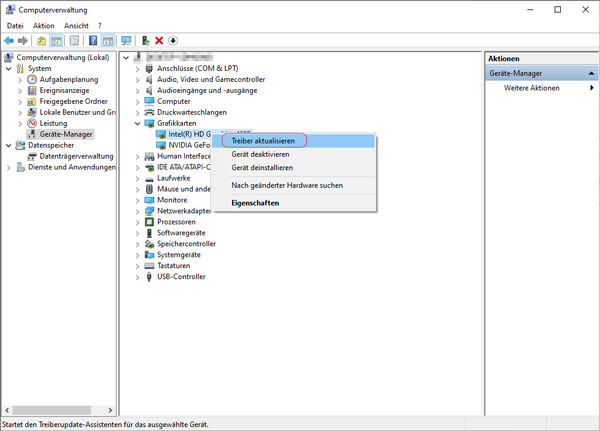600x431 pixels.
Task: Select Gerät deinstallieren in context menu
Action: point(262,168)
